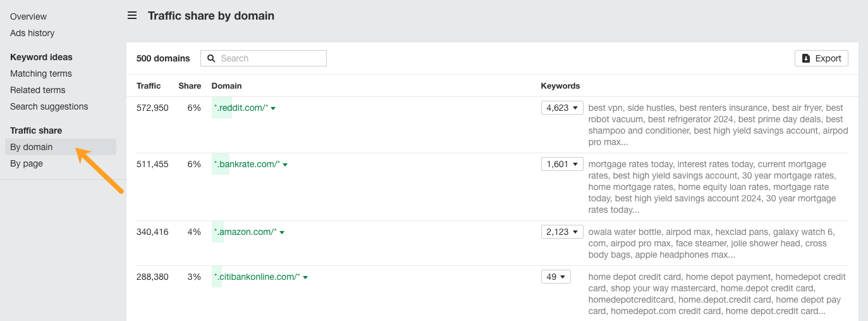Click the amazon keywords starting 'owala water bottle'
The width and height of the screenshot is (868, 321).
[711, 243]
